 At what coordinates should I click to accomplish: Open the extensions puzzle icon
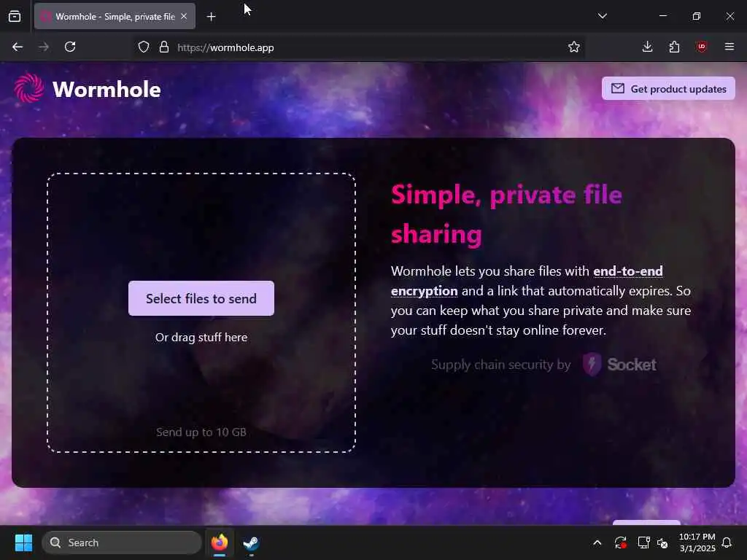pyautogui.click(x=674, y=47)
